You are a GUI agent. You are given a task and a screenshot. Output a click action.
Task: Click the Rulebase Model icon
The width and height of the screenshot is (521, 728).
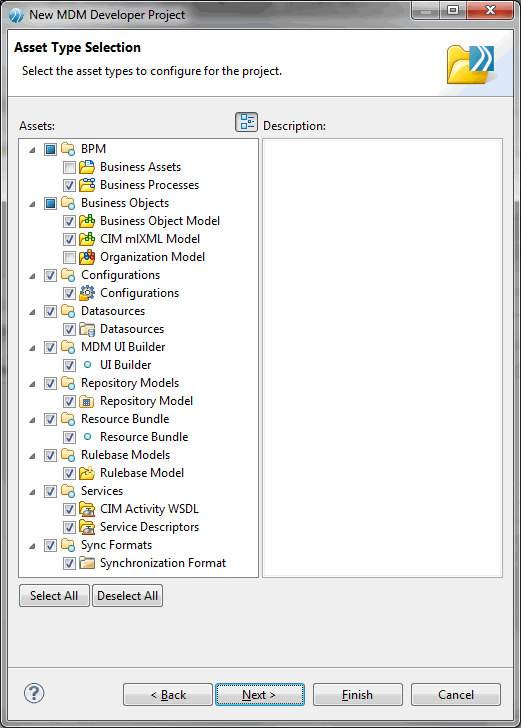click(87, 473)
